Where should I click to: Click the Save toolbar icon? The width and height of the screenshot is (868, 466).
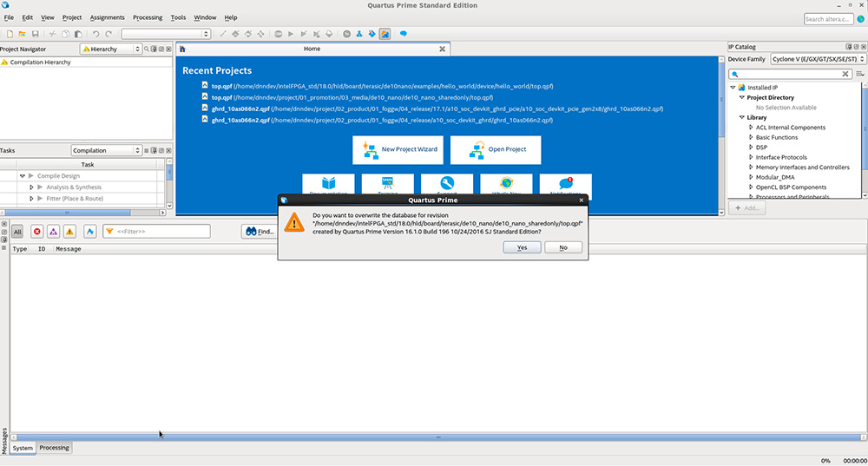pyautogui.click(x=35, y=34)
